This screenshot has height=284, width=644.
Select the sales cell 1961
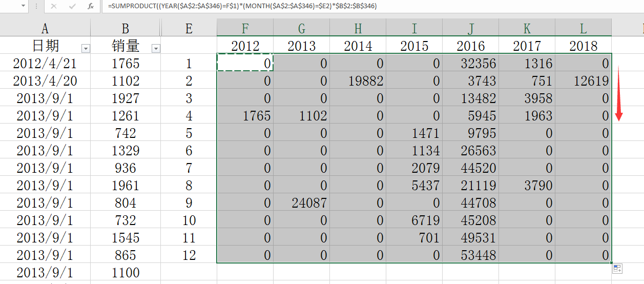tap(126, 185)
